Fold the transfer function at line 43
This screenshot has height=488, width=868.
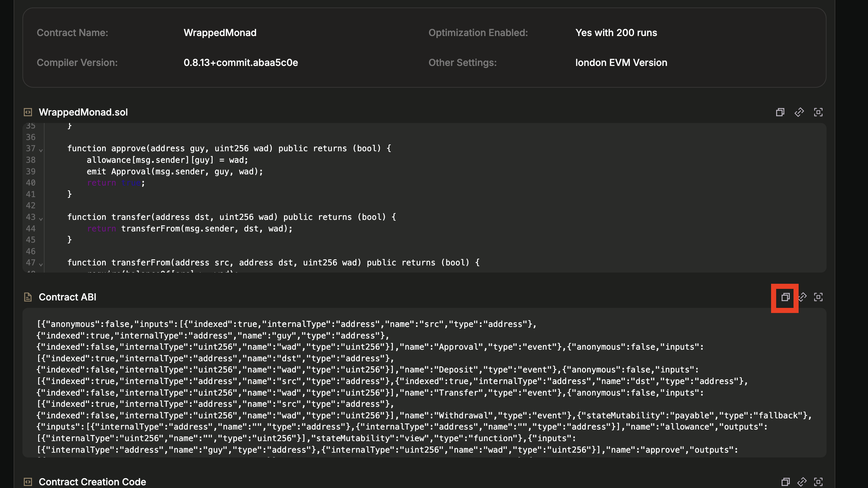click(x=41, y=219)
